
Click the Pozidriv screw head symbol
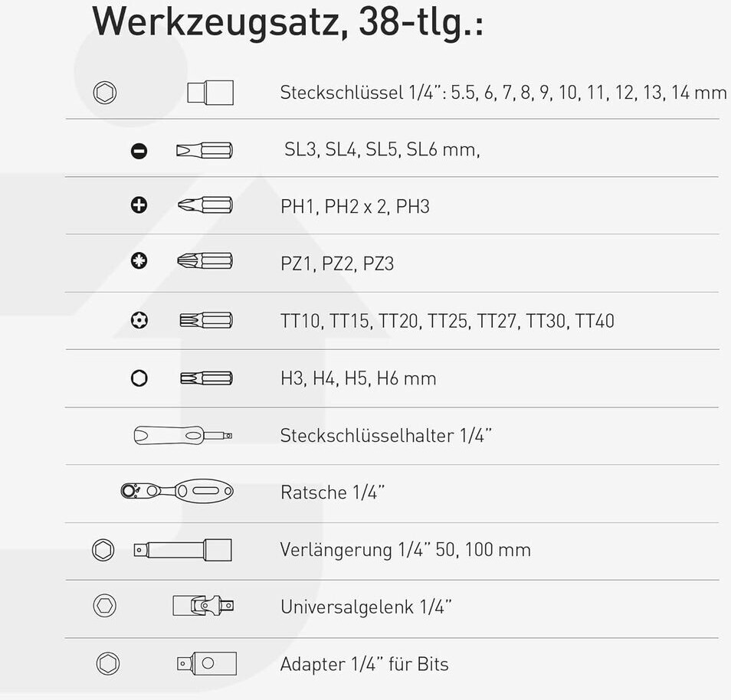(139, 261)
